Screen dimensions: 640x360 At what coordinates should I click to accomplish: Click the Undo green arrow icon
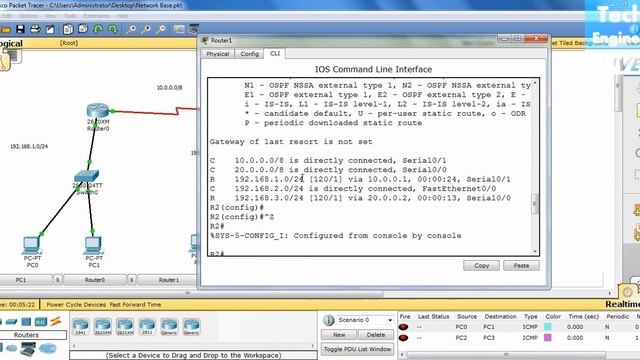(98, 29)
